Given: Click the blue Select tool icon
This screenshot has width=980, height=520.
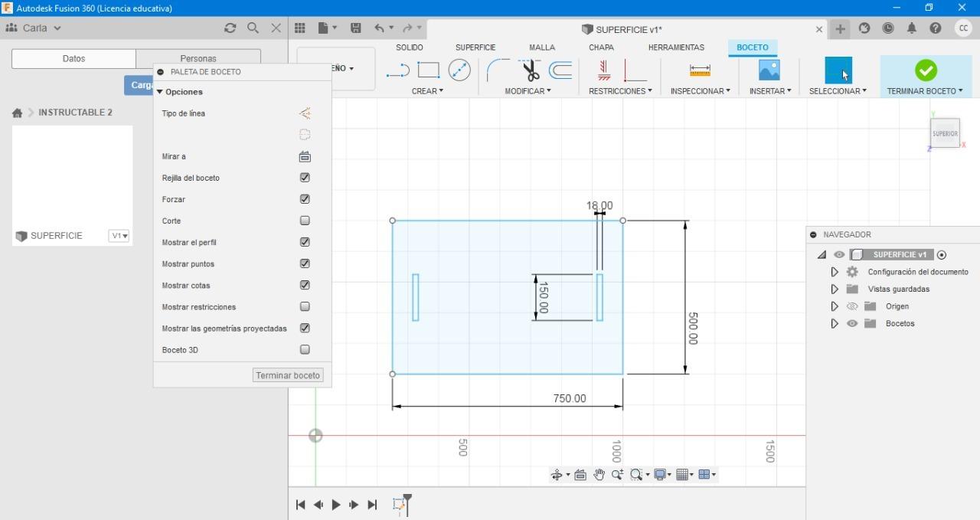Looking at the screenshot, I should (x=838, y=70).
